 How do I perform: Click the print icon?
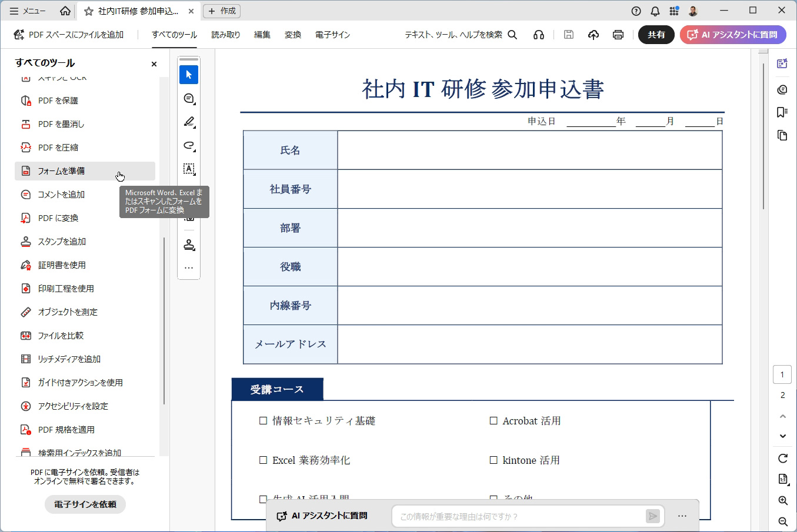(x=618, y=35)
